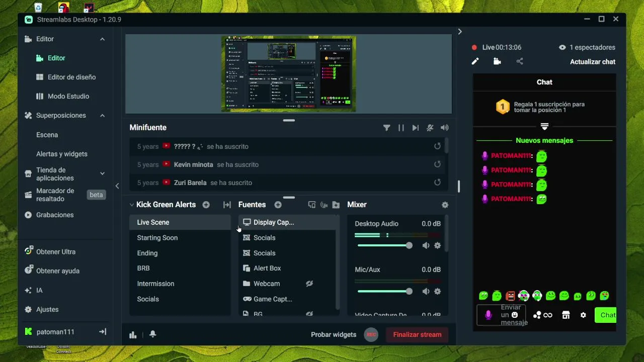644x362 pixels.
Task: Mute the Mic/Aux source
Action: pos(426,292)
